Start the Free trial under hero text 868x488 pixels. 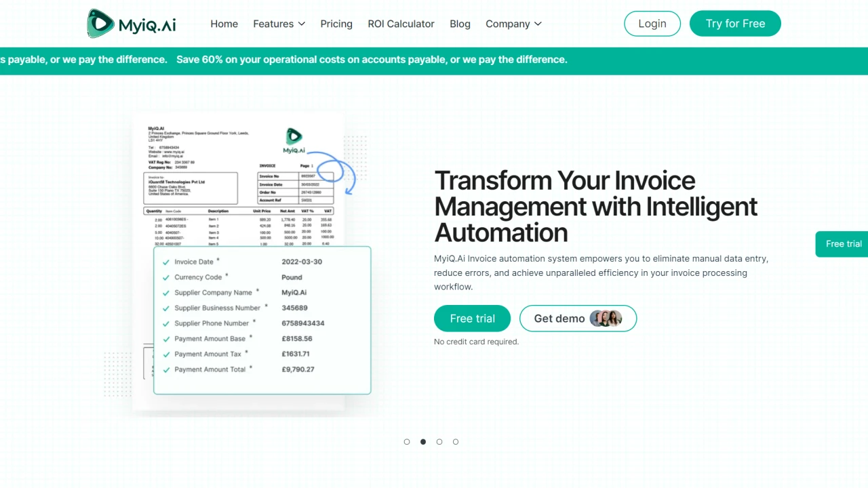coord(472,319)
